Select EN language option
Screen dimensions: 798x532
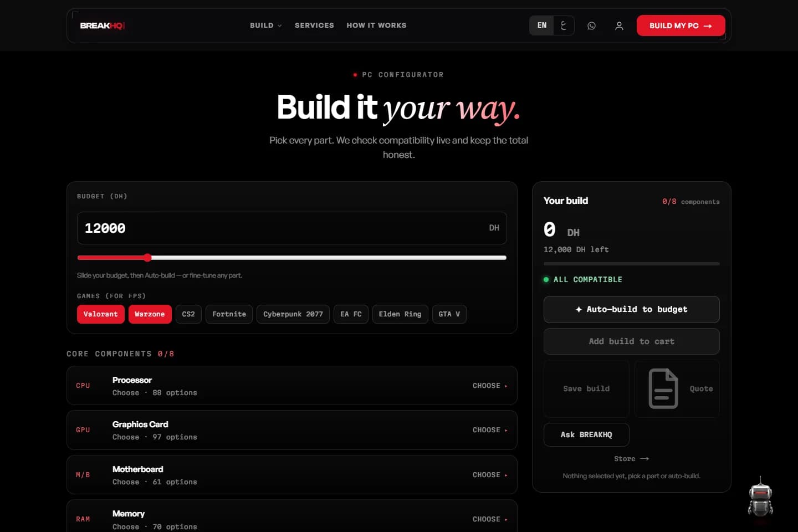click(x=542, y=25)
